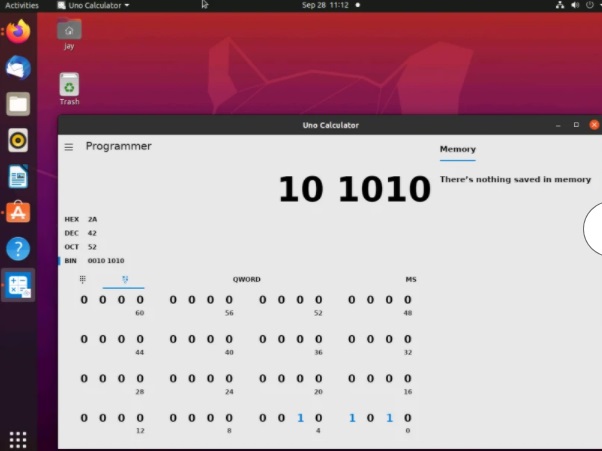Open LibreOffice Writer from the dock
The width and height of the screenshot is (602, 451).
tap(18, 176)
